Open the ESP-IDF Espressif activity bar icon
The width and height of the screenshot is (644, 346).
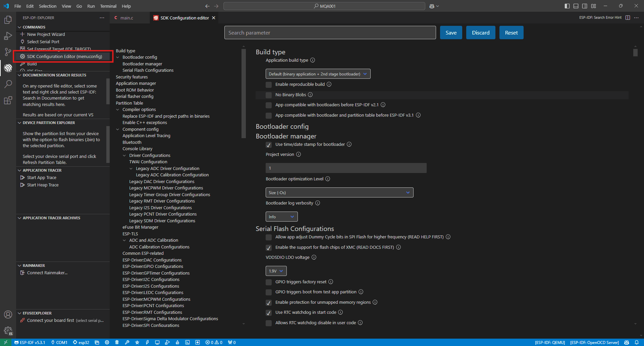point(8,68)
